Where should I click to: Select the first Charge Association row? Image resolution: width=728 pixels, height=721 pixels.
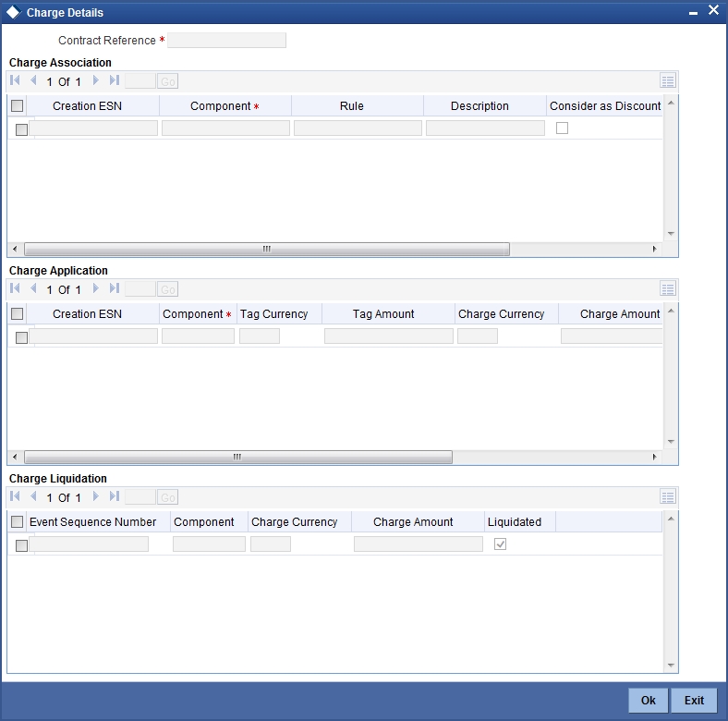(x=21, y=129)
